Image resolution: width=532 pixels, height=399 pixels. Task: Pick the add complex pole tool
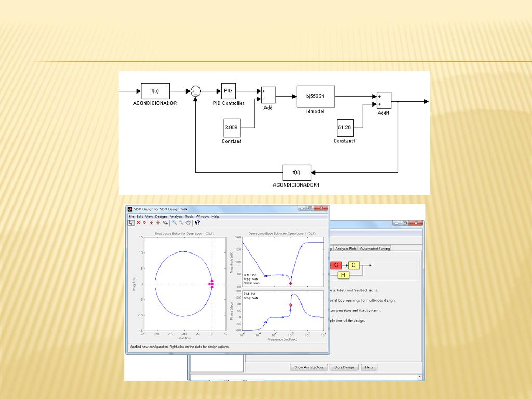[151, 223]
